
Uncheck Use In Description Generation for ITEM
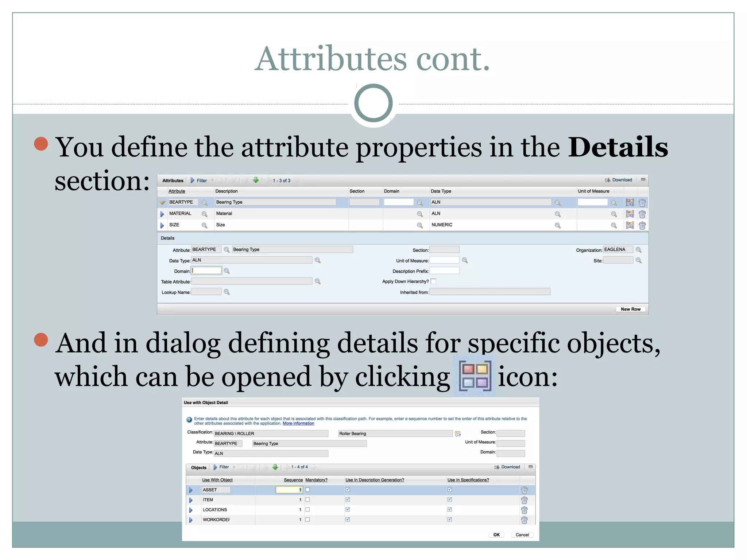coord(348,499)
